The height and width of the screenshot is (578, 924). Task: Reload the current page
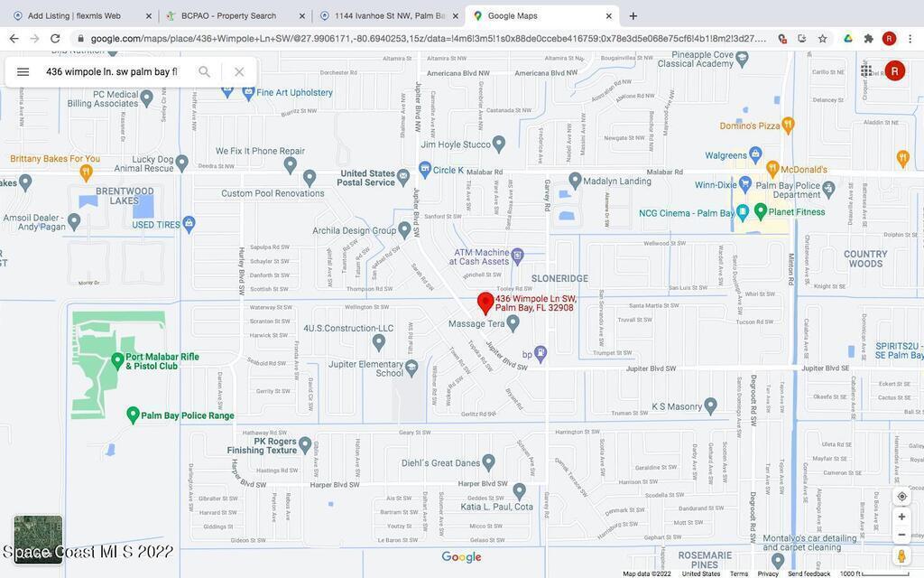click(55, 39)
